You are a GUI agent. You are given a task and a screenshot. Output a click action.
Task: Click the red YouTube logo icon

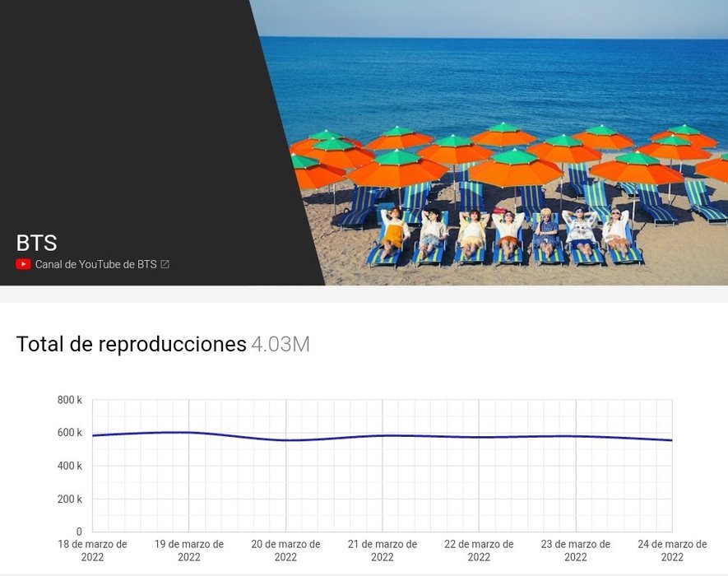(x=23, y=264)
